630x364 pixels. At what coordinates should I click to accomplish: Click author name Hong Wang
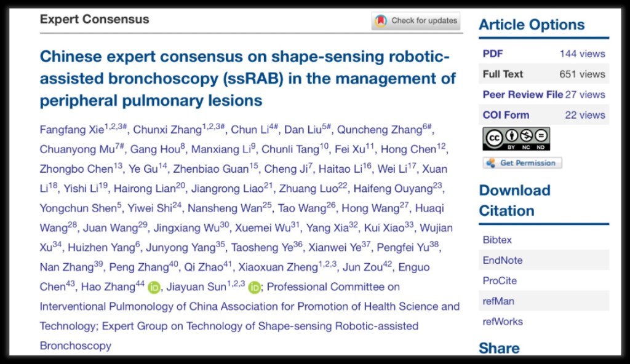click(370, 208)
